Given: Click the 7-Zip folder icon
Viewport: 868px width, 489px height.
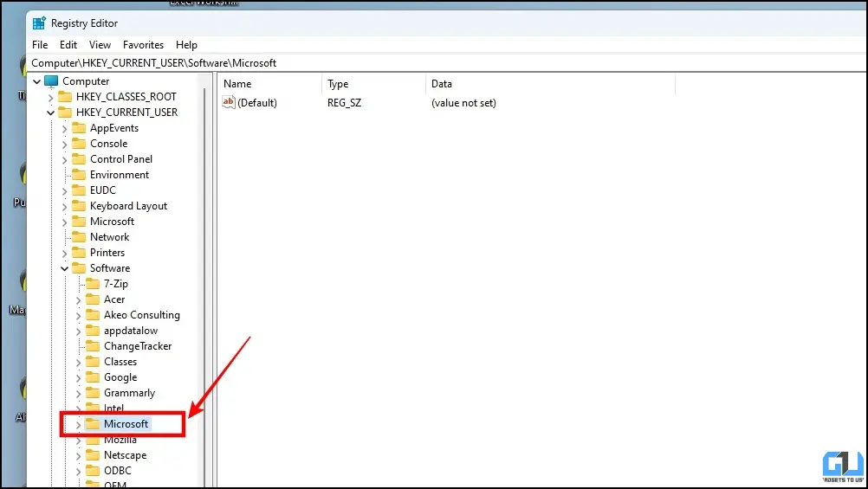Looking at the screenshot, I should pos(93,284).
